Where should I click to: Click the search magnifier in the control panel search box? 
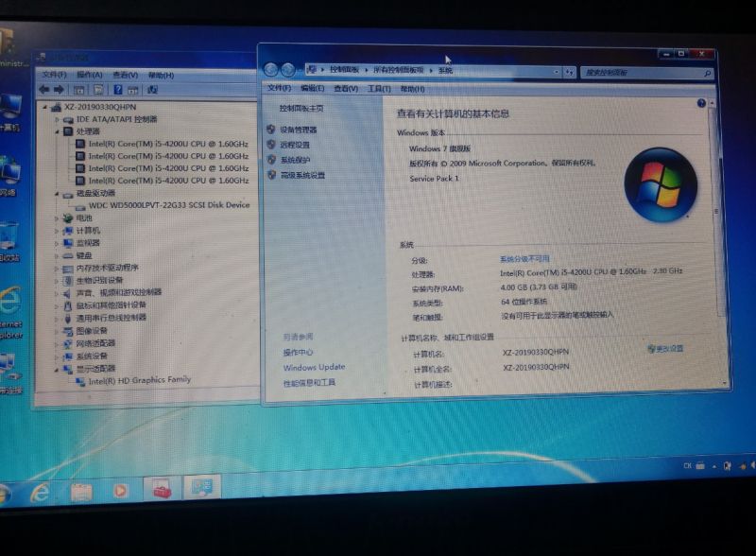(707, 74)
